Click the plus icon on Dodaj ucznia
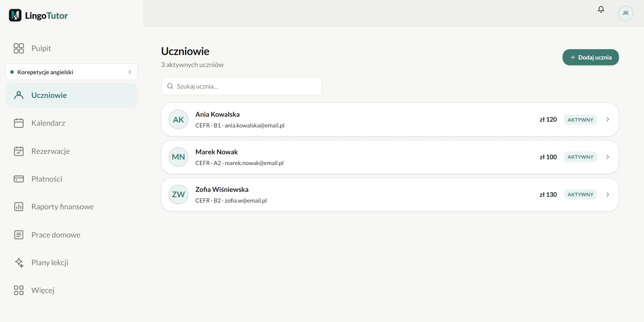 coord(573,57)
